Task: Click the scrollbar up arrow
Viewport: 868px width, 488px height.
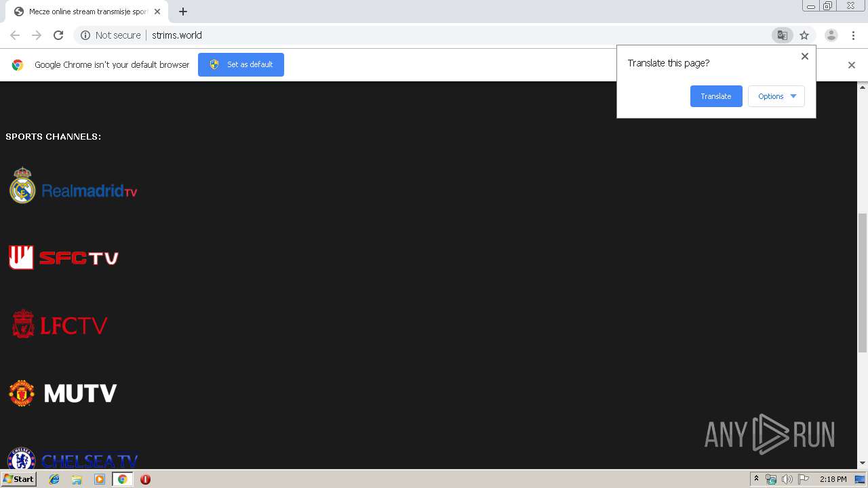Action: coord(863,87)
